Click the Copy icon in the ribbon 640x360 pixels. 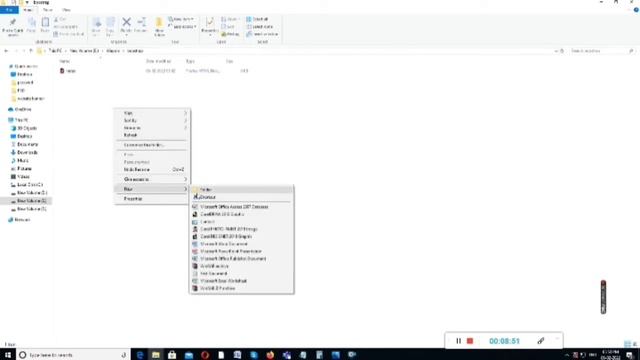pos(31,25)
